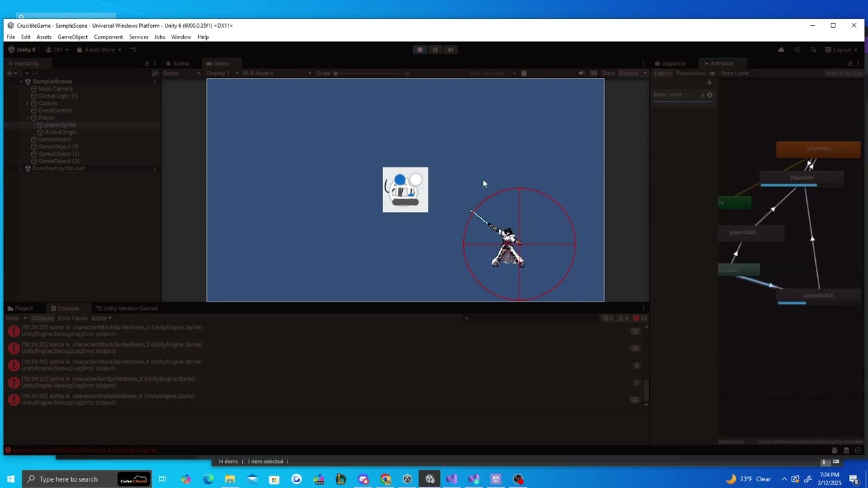Image resolution: width=868 pixels, height=488 pixels.
Task: Click the Inspector lock padlock icon
Action: tap(850, 63)
